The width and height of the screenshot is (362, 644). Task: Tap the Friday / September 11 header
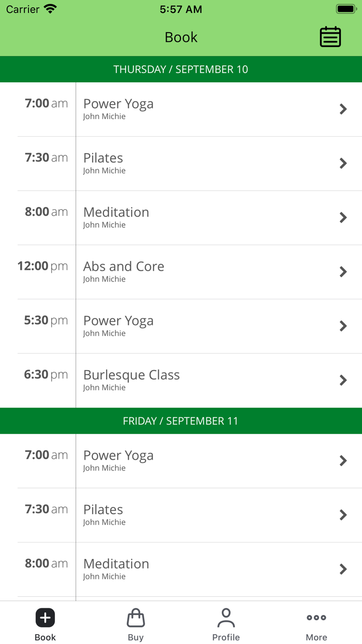pos(181,421)
